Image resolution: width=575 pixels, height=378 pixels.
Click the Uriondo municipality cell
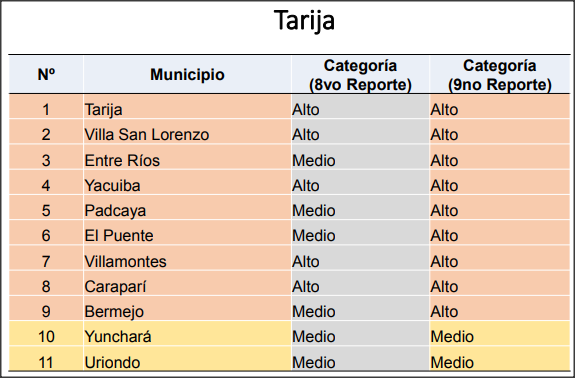[187, 362]
